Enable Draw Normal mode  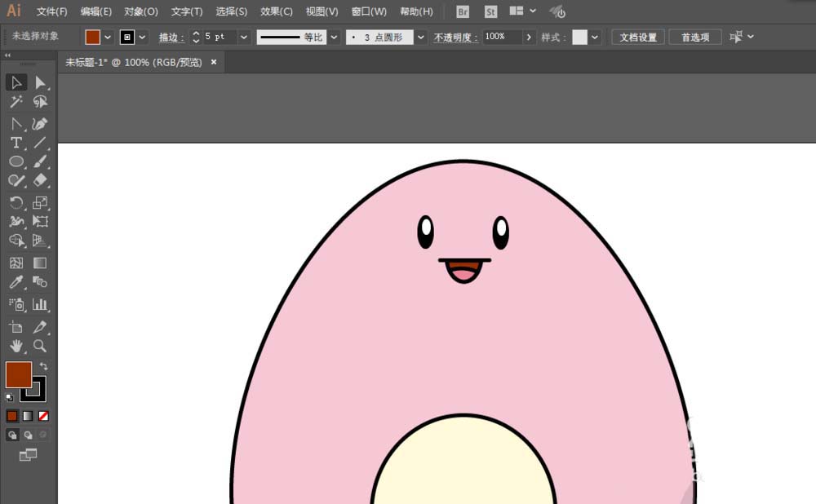[x=12, y=435]
